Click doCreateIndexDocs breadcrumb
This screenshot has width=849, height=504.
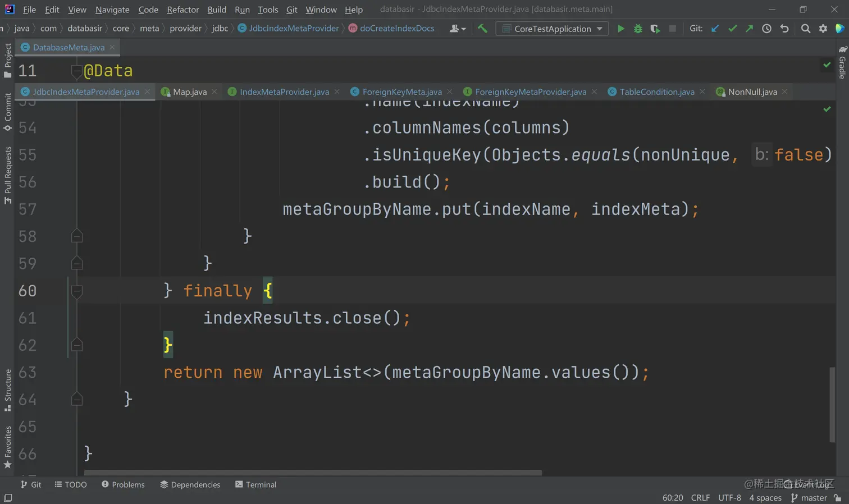(391, 28)
